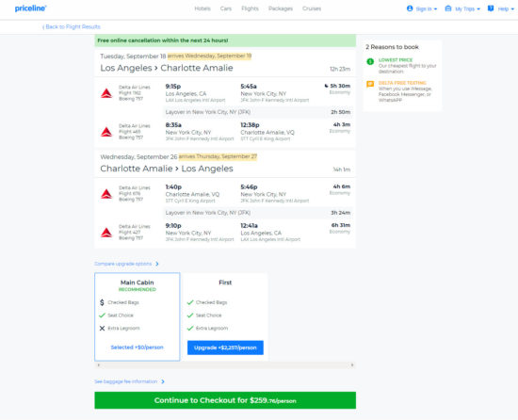Go to Cars section
Viewport: 518px width, 420px height.
pyautogui.click(x=226, y=8)
